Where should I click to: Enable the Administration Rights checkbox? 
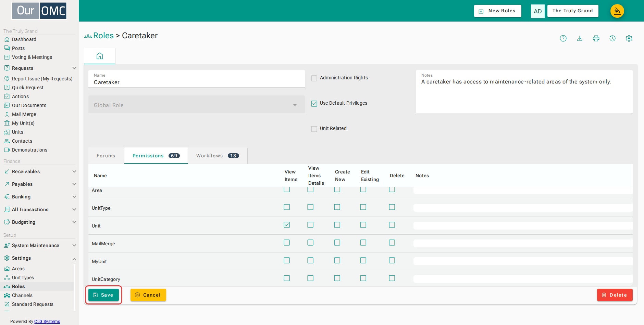(314, 78)
